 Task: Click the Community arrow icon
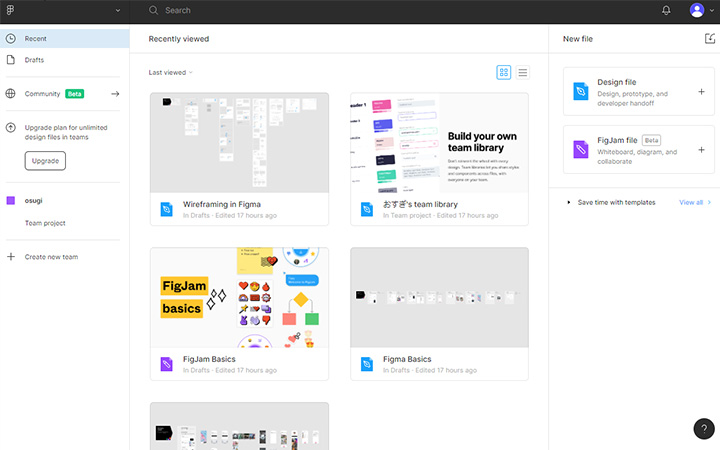point(115,94)
